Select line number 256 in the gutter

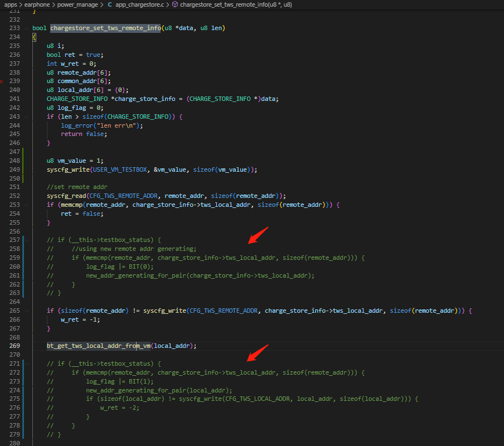(14, 231)
